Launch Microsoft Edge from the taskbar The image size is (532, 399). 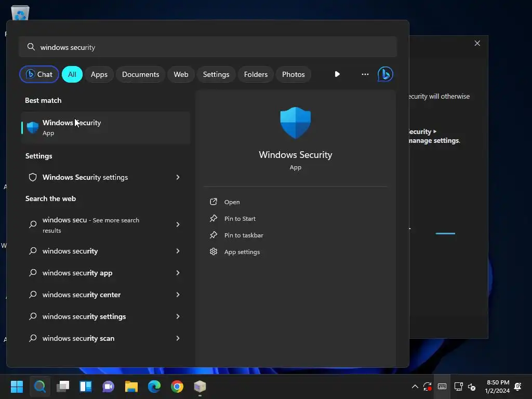(x=154, y=387)
